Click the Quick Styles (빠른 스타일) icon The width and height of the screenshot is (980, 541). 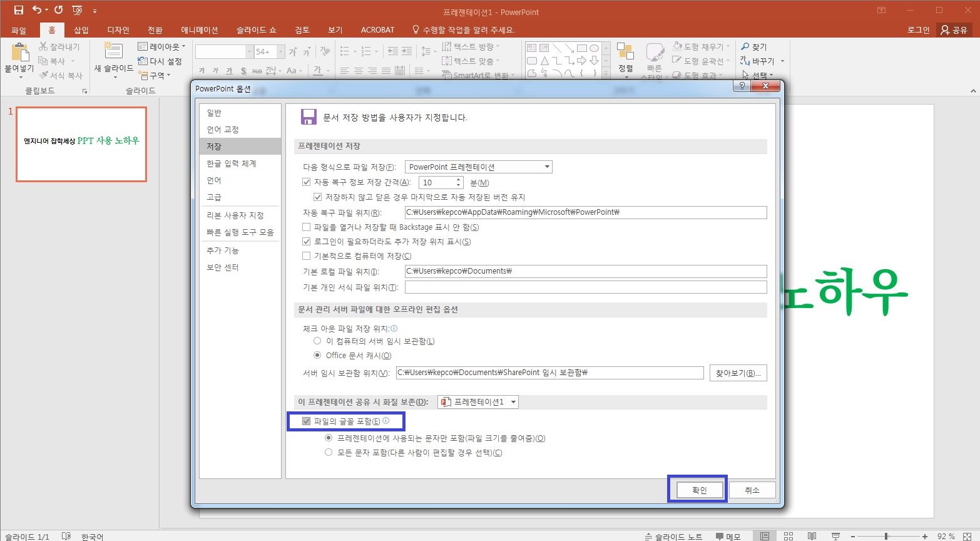[655, 53]
